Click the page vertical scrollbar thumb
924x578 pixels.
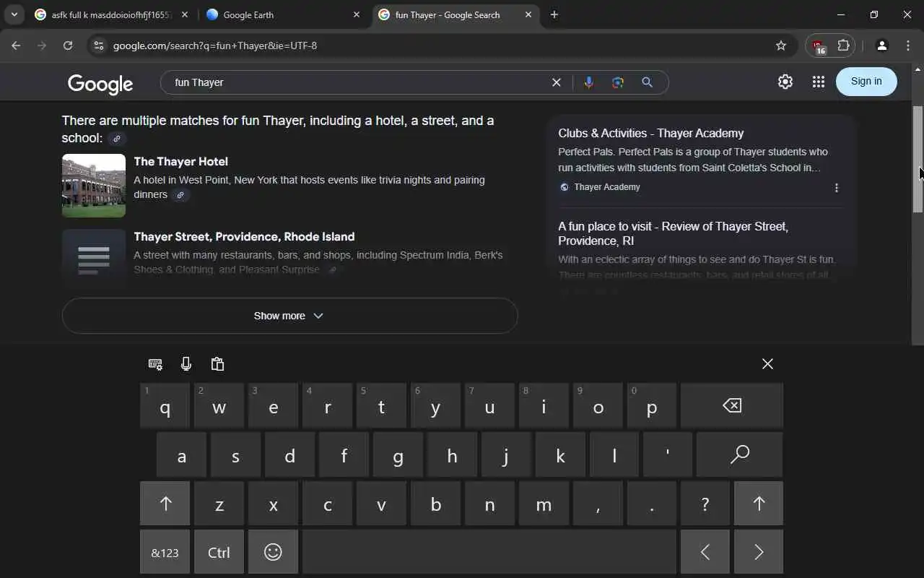point(918,159)
